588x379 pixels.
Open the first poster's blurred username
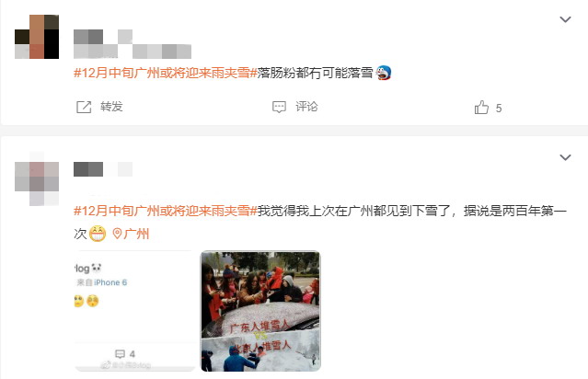(x=133, y=44)
